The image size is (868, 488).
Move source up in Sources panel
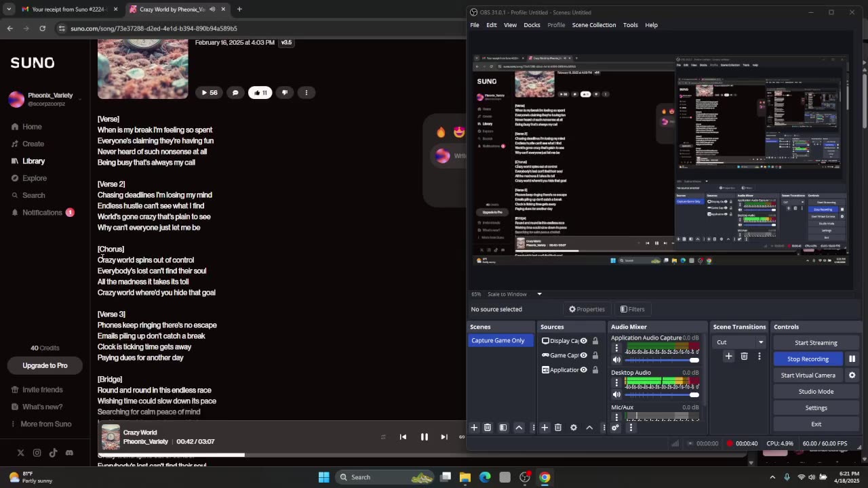pos(589,428)
